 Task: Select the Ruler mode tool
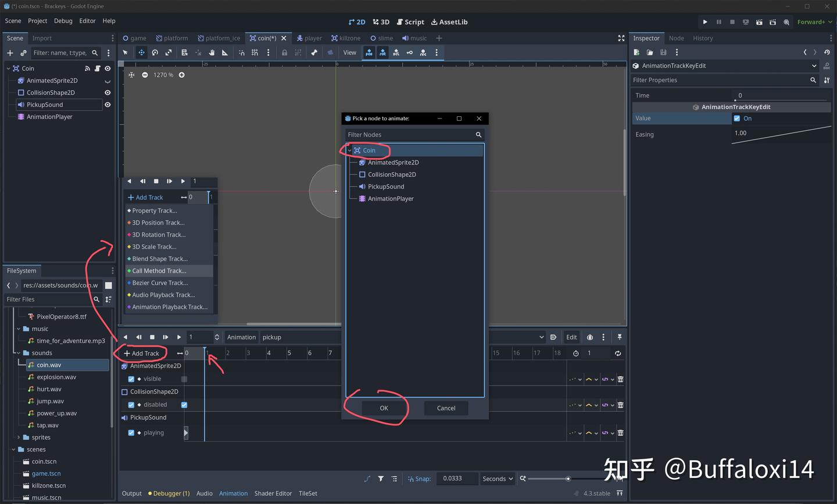click(225, 52)
